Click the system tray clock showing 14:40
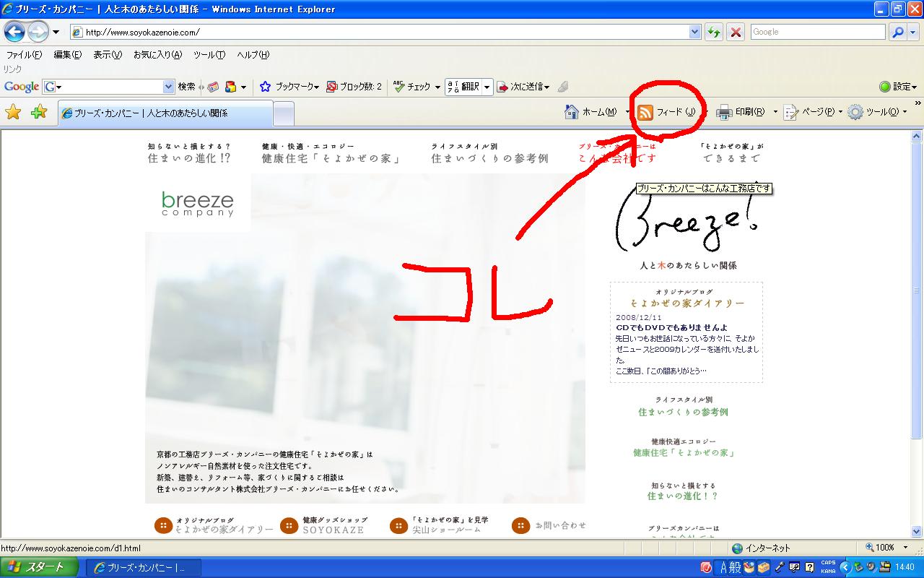 [905, 567]
